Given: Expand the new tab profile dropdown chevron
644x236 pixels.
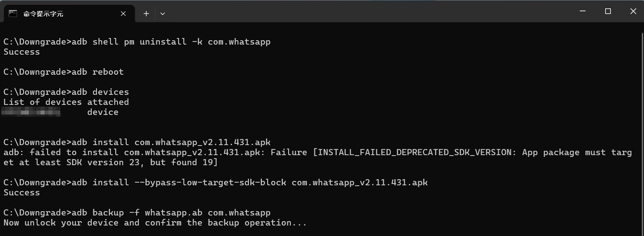Looking at the screenshot, I should (162, 14).
